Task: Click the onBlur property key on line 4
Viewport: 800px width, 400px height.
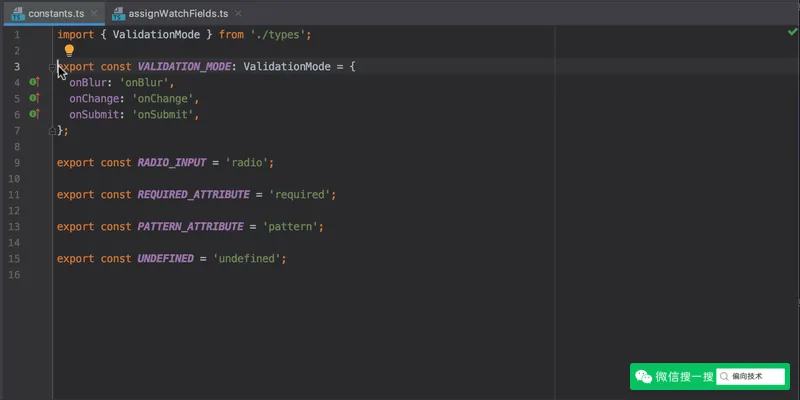Action: pos(88,83)
